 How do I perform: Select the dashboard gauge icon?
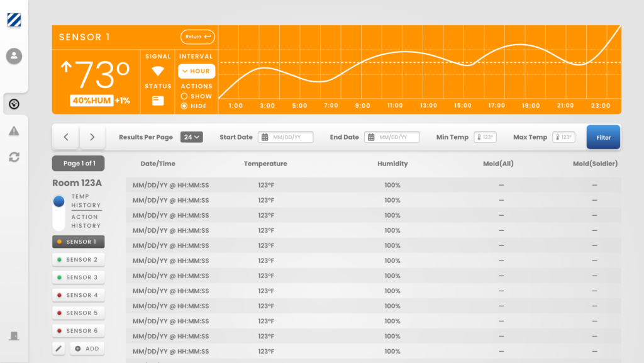[x=14, y=104]
